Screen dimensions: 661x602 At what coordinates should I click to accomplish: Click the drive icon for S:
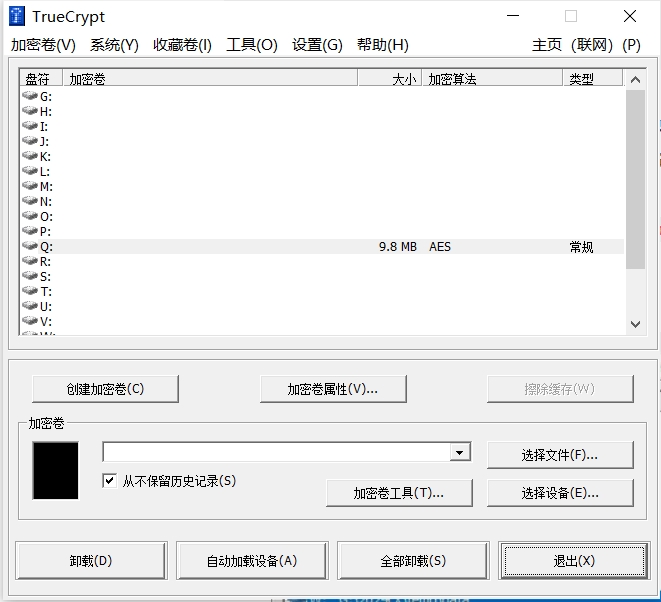pos(30,276)
